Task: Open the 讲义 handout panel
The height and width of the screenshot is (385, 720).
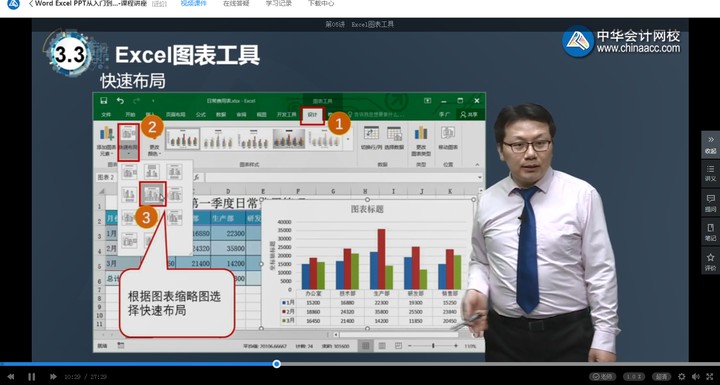Action: tap(710, 173)
